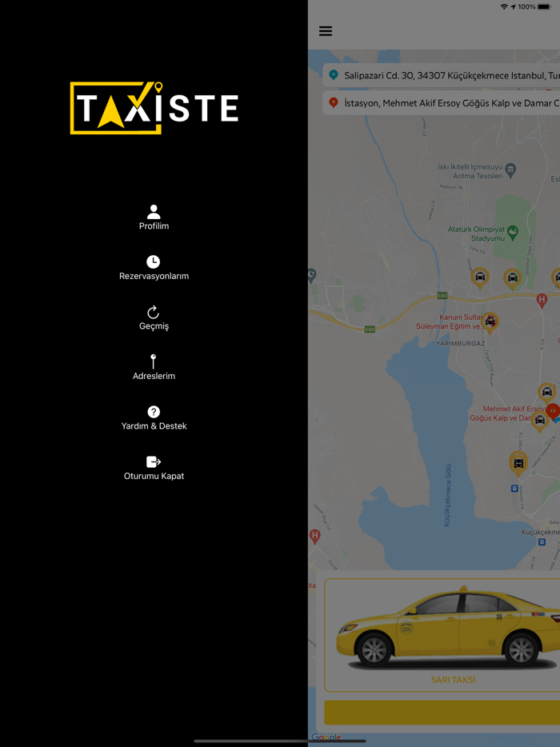Tap the Adreslerim pin icon
The image size is (560, 747).
pos(153,362)
